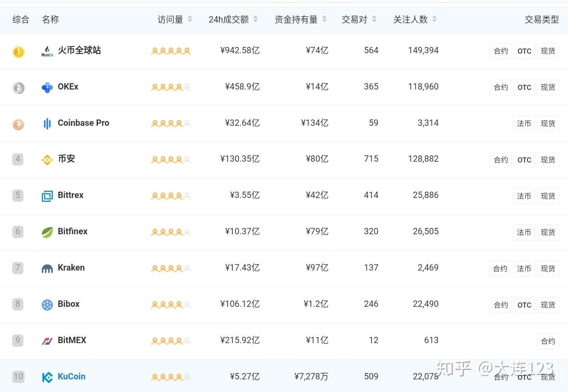The image size is (568, 392).
Task: Sort by 资金持有量 column arrows
Action: pos(324,19)
